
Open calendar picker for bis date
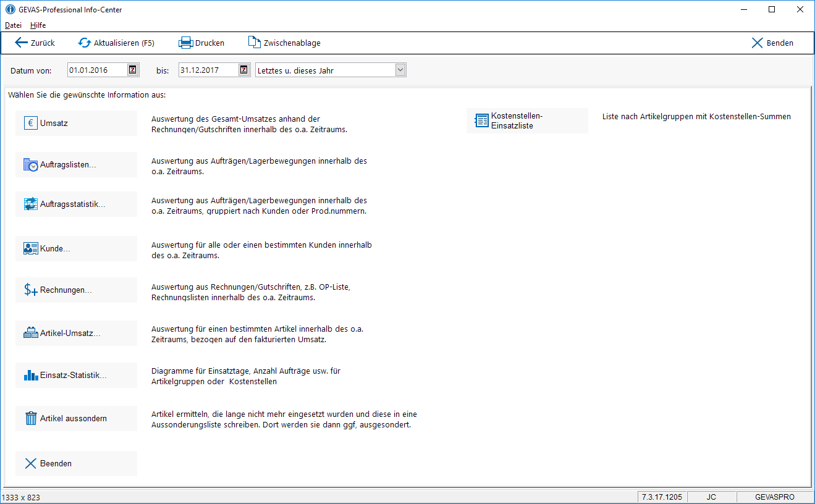coord(244,70)
